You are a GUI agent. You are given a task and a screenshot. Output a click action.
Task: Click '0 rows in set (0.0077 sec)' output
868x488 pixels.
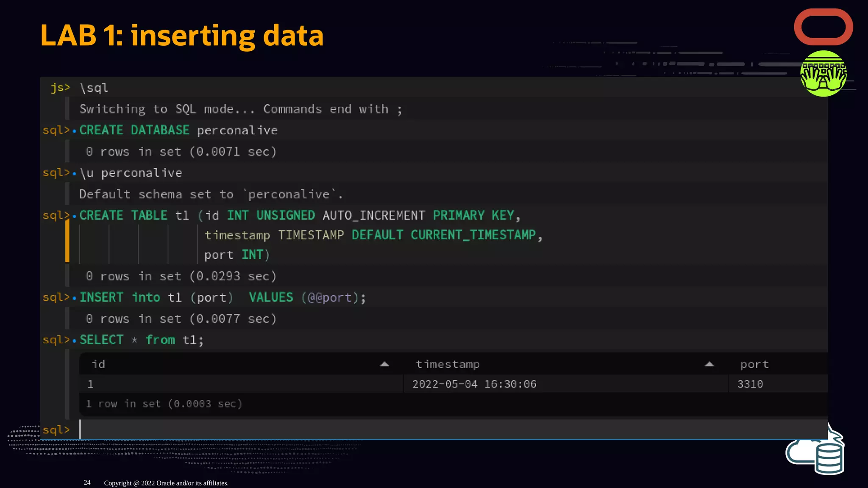(181, 319)
